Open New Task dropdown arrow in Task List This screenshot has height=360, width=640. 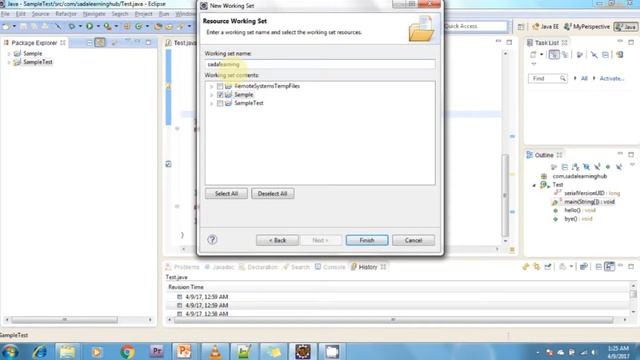[x=542, y=54]
